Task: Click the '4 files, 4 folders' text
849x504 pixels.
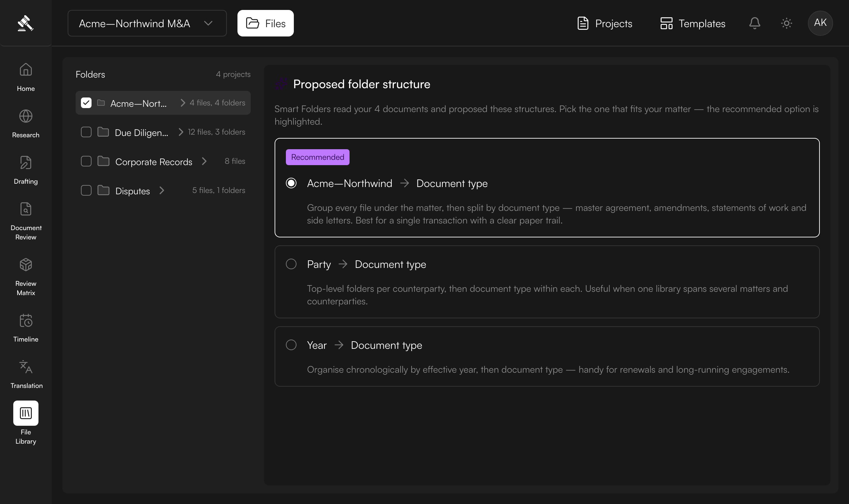Action: pos(217,102)
